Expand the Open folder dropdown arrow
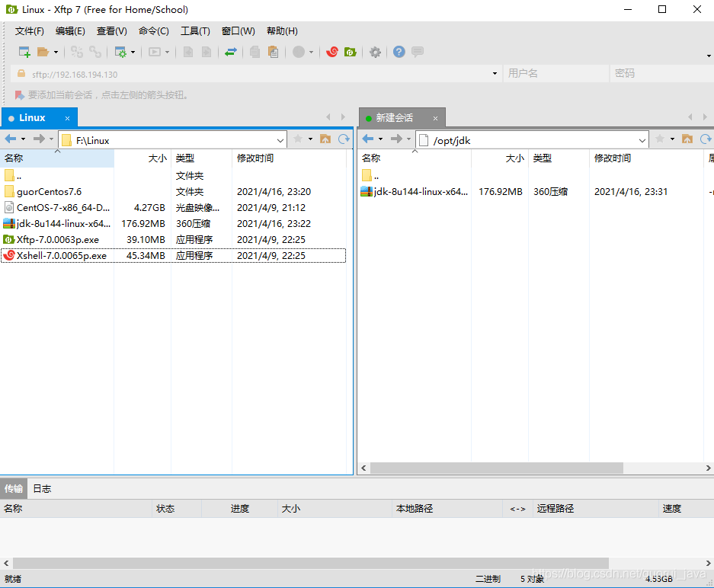The image size is (714, 588). coord(56,53)
